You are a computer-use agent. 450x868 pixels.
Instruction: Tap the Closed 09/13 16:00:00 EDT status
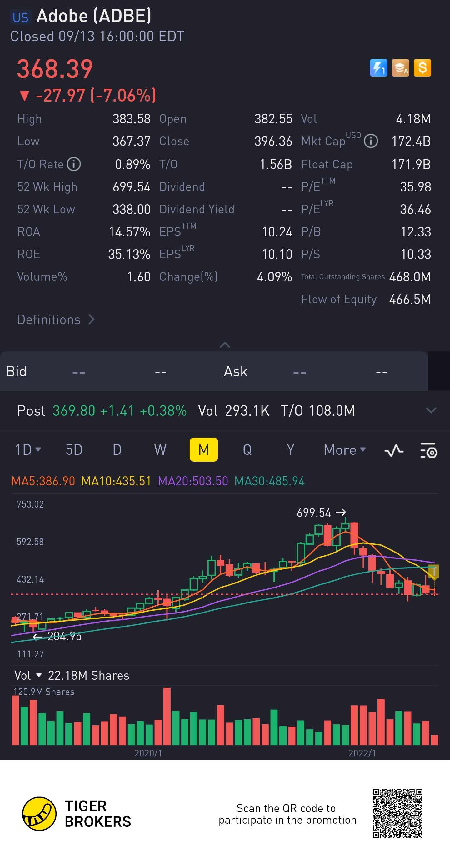(x=97, y=36)
